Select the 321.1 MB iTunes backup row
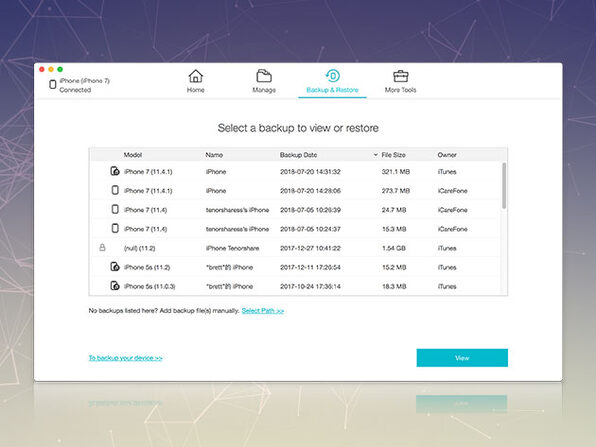Image resolution: width=596 pixels, height=447 pixels. (296, 171)
